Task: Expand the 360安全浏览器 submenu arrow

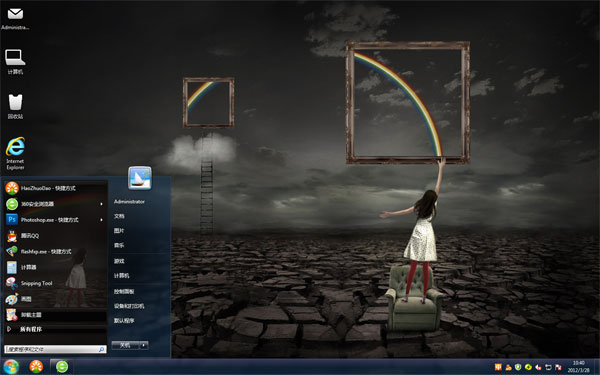Action: (101, 204)
